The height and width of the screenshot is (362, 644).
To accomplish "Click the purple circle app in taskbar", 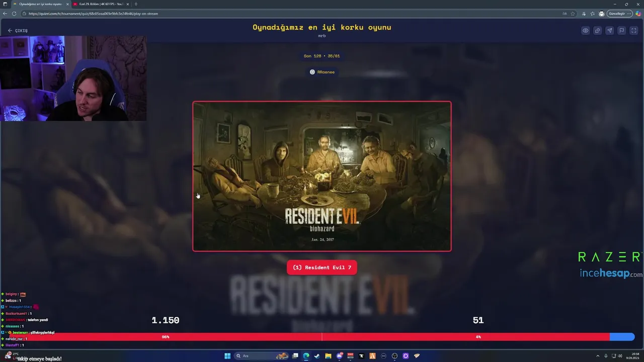I will pos(406,356).
